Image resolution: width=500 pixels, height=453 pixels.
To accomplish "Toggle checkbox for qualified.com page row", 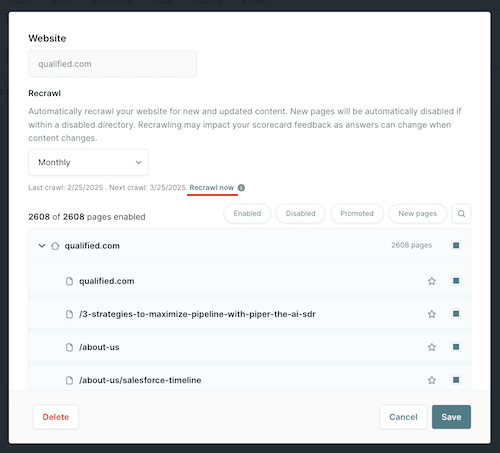I will [456, 281].
